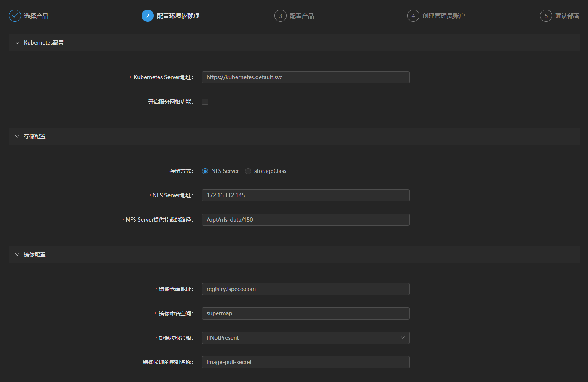Click the step 2 numbered circle icon
This screenshot has height=382, width=588.
pyautogui.click(x=148, y=16)
